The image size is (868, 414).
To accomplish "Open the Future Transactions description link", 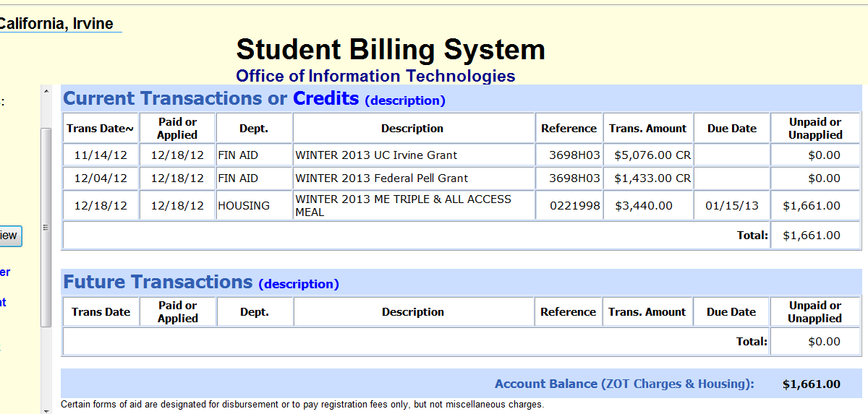I will (x=299, y=284).
